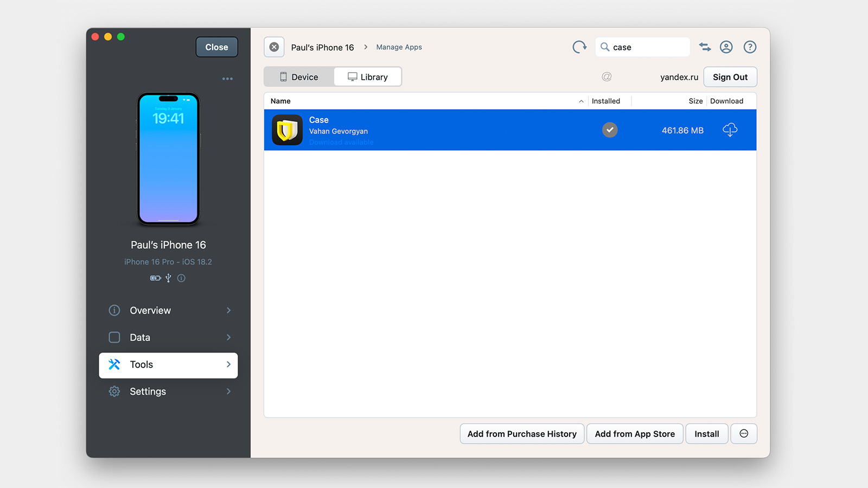Click the Installed column header
Screen dimensions: 868x488
click(606, 101)
